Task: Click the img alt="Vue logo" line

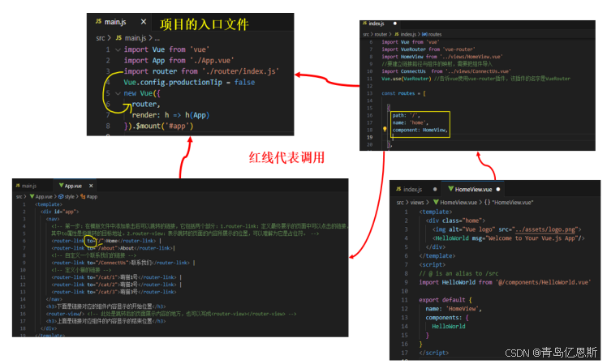Action: [x=506, y=229]
